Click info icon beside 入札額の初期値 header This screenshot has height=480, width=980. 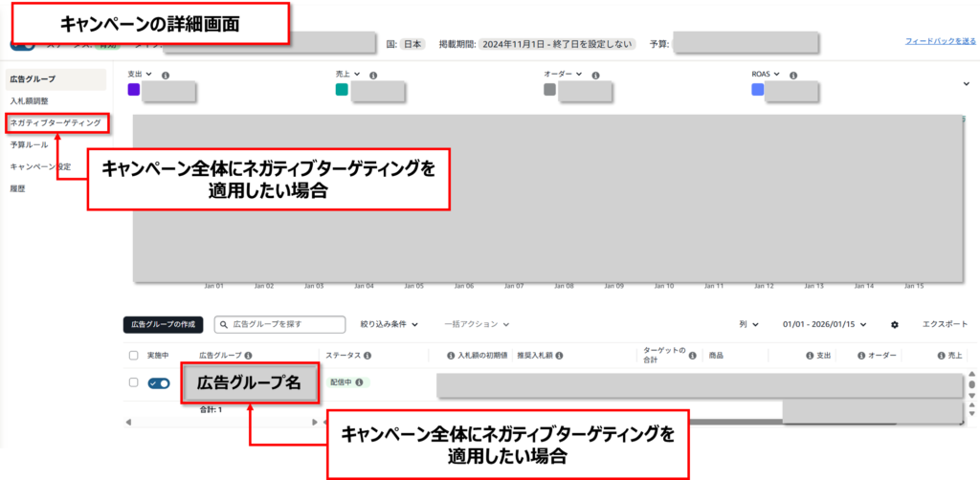(450, 355)
